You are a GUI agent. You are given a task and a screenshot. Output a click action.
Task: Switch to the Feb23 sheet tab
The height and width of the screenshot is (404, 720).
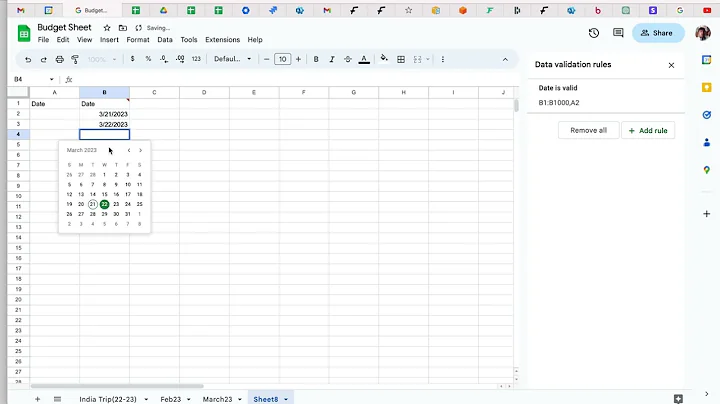point(171,399)
